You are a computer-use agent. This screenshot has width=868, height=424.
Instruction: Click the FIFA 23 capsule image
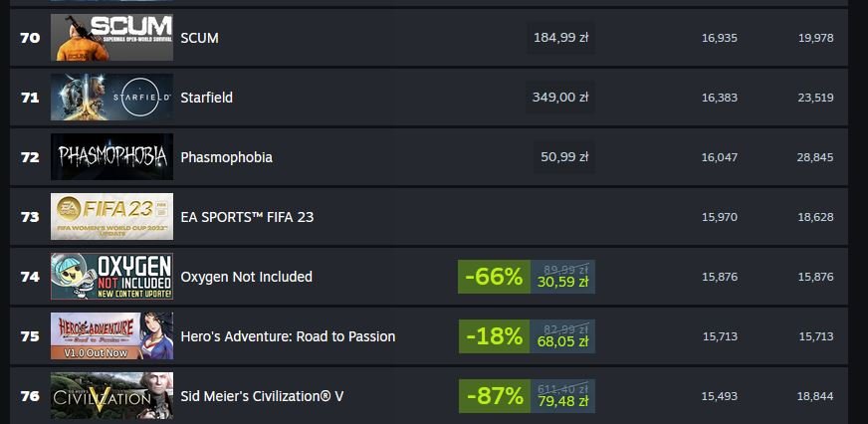click(x=111, y=217)
